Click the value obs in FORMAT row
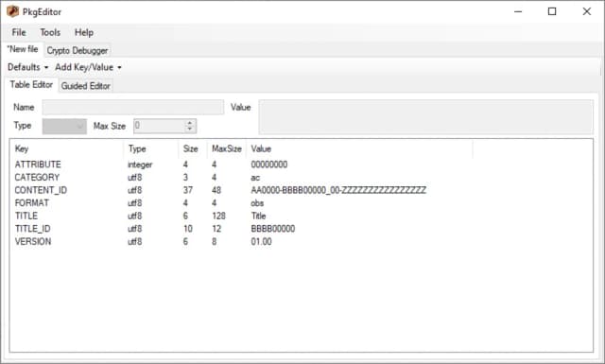Screen dimensions: 605x364 (x=257, y=203)
